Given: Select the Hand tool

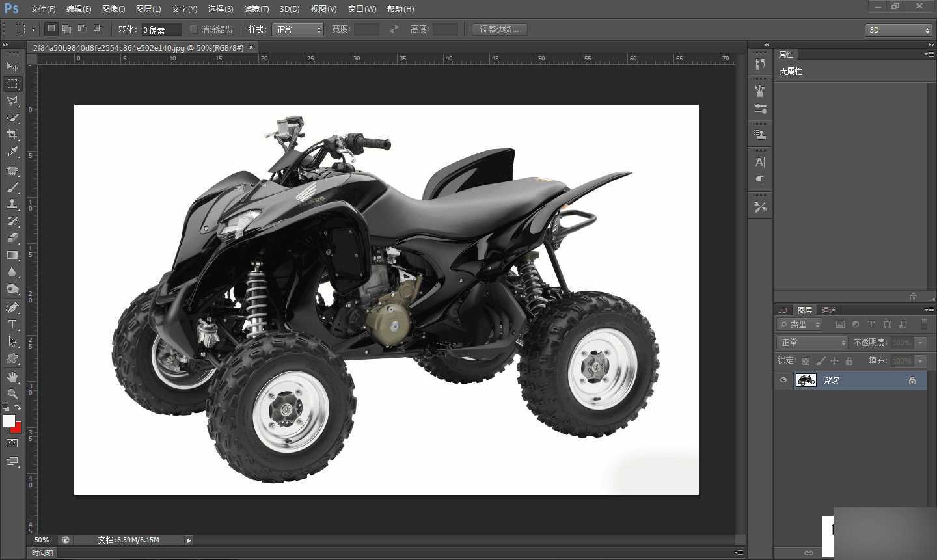Looking at the screenshot, I should point(12,377).
